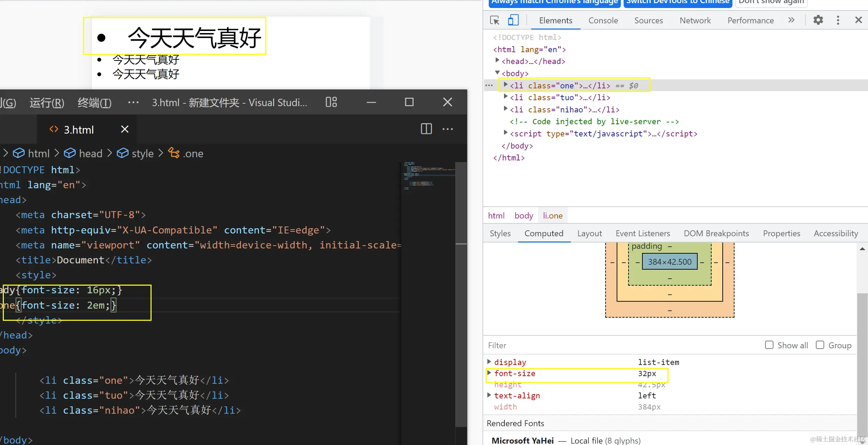Expand the li class tuo node

[506, 97]
